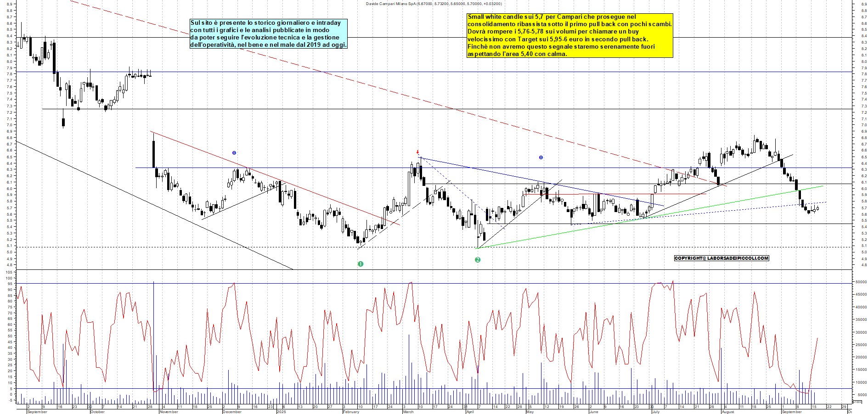Screen dimensions: 868x414
Task: Click the blue circled 0 marker above December candles
Action: tap(234, 153)
